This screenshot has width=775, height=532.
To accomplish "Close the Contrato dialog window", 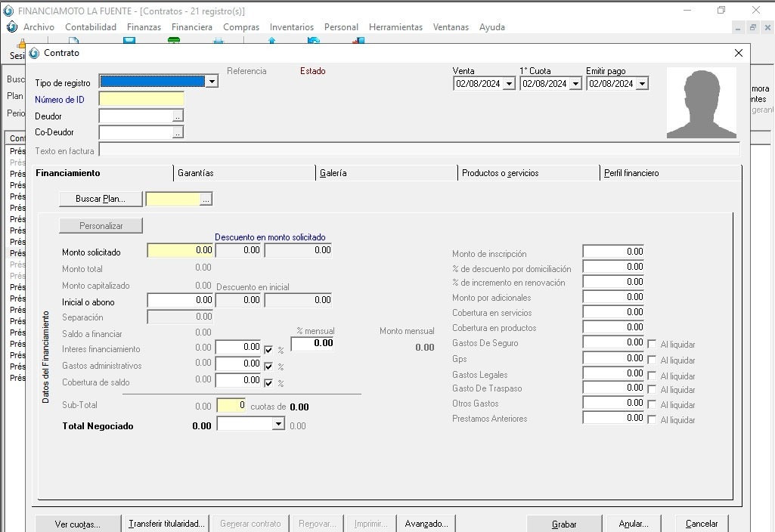I will [x=739, y=53].
